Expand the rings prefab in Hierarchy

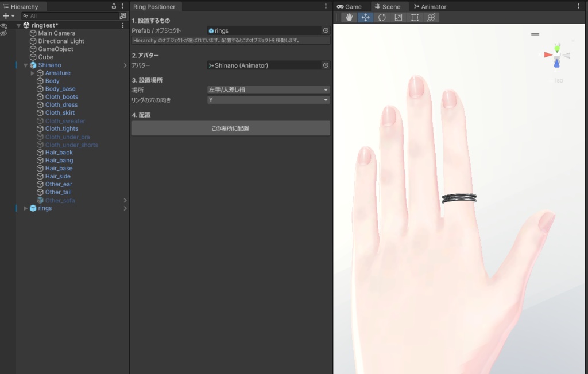(x=25, y=208)
